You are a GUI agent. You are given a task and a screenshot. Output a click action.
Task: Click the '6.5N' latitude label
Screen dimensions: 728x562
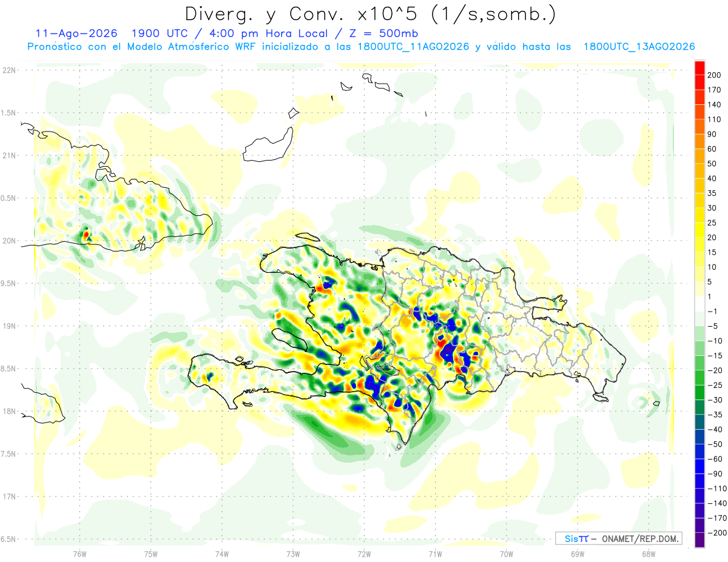click(x=9, y=539)
